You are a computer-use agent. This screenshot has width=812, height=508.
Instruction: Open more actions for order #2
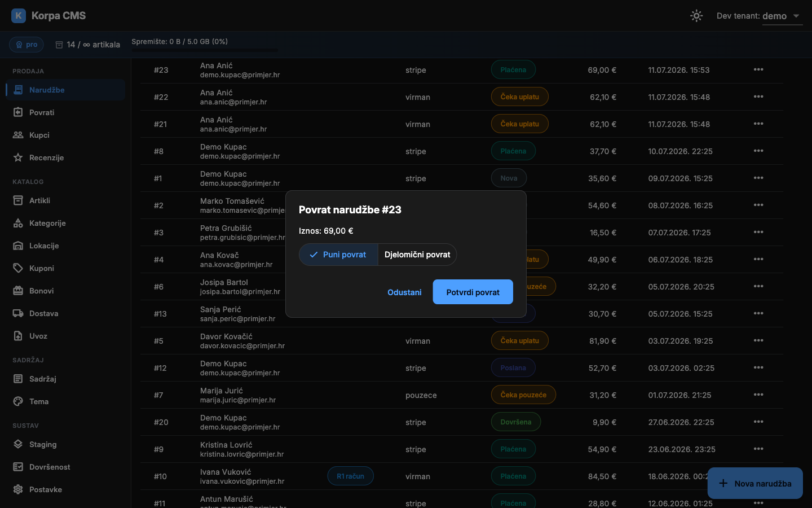pyautogui.click(x=758, y=205)
